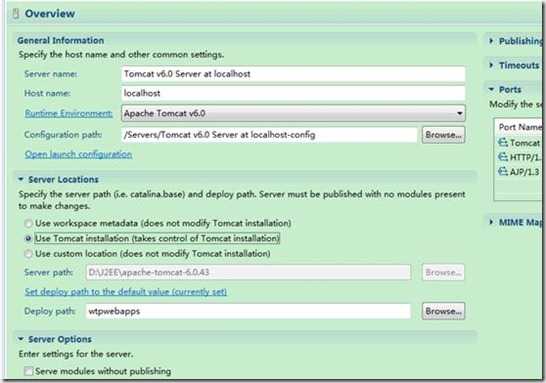The width and height of the screenshot is (546, 383).
Task: Click the Tomcat admin port row text
Action: (x=525, y=143)
